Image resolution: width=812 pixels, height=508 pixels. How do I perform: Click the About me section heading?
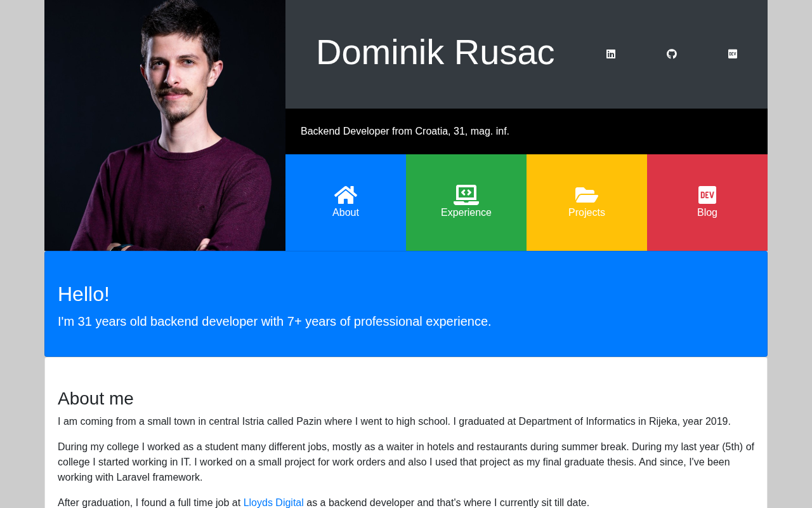point(96,399)
